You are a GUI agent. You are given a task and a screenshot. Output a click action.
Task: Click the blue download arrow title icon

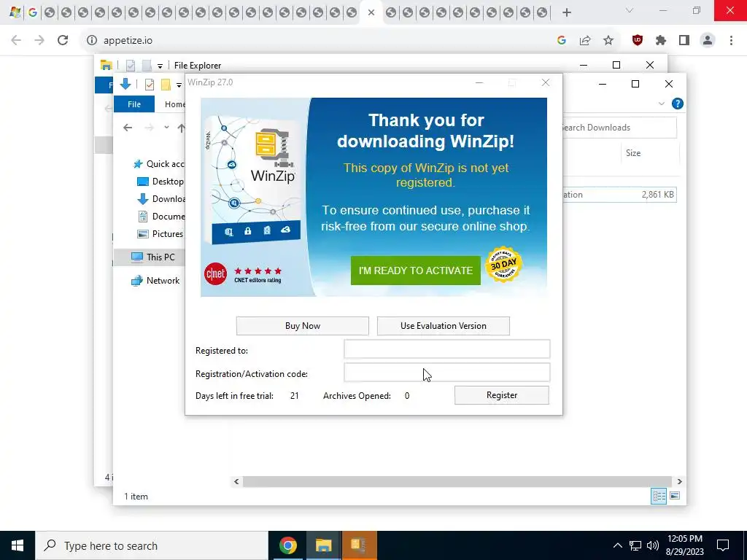click(x=125, y=85)
